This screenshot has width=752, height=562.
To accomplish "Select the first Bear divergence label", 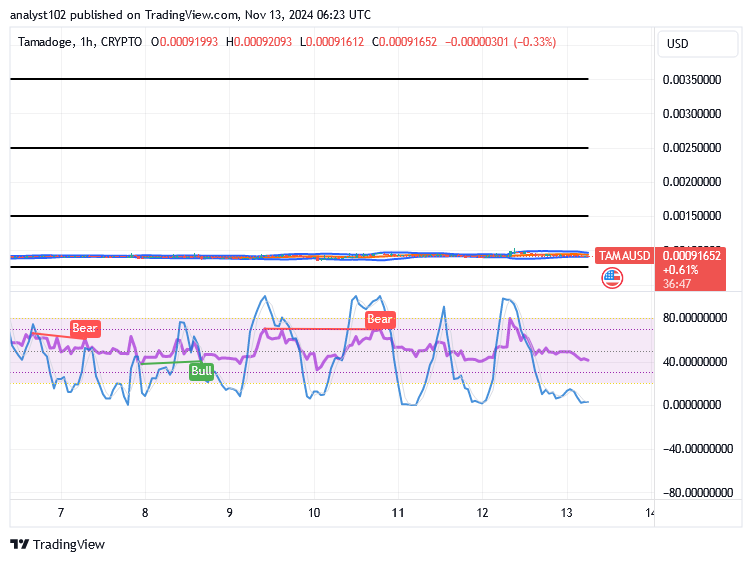I will pyautogui.click(x=85, y=328).
